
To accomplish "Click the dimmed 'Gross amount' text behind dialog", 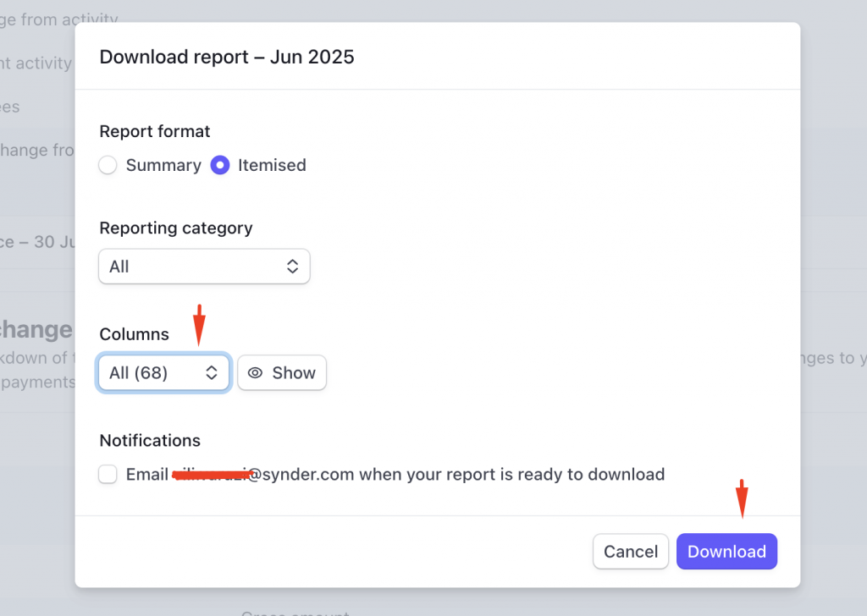I will pos(295,612).
